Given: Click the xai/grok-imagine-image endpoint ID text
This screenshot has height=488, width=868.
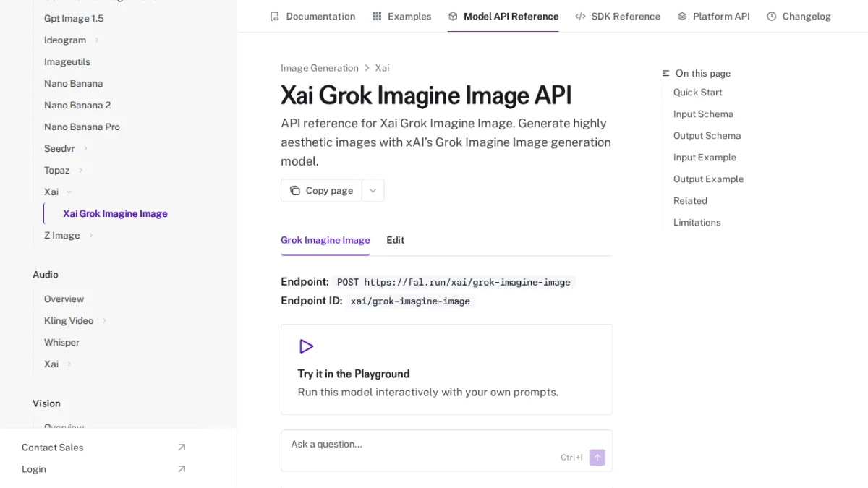Looking at the screenshot, I should click(x=410, y=301).
